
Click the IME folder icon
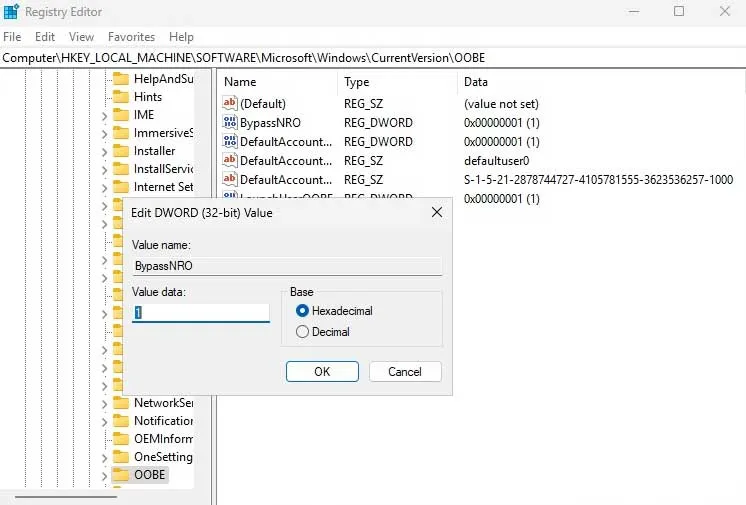(x=121, y=115)
